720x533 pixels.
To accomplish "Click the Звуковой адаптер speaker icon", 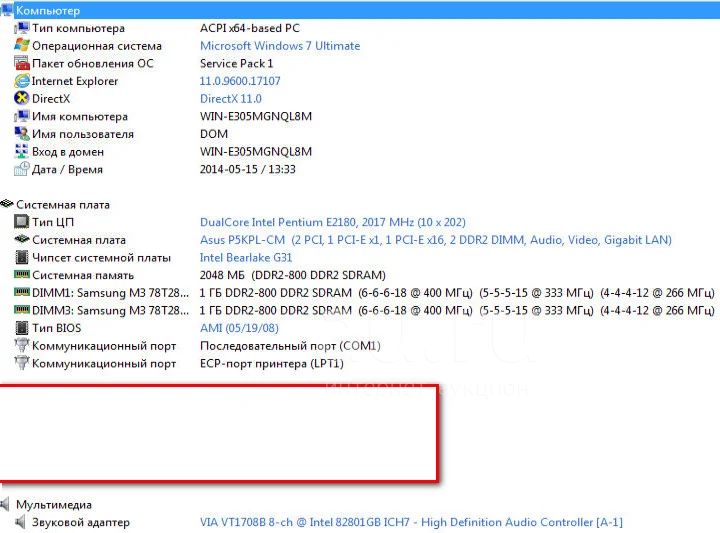I will coord(20,522).
